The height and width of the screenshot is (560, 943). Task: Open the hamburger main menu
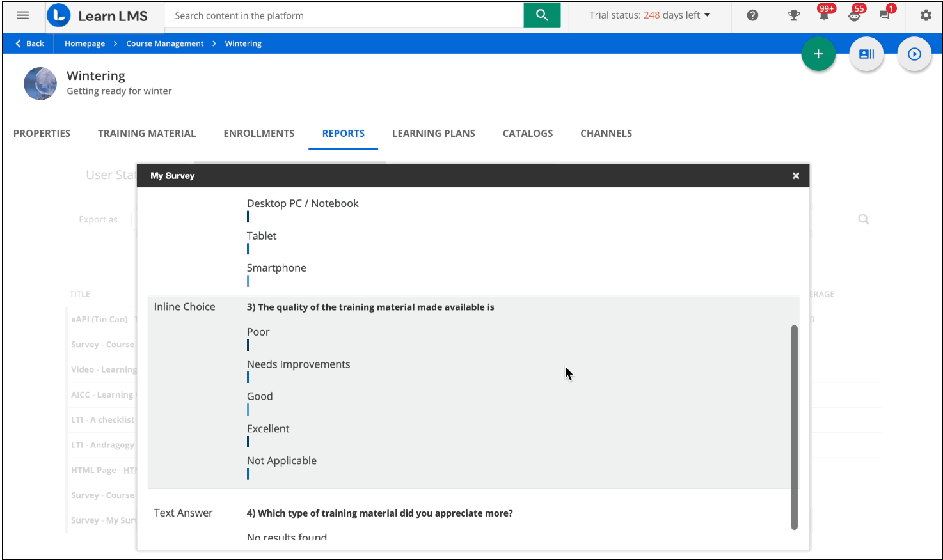click(x=23, y=15)
